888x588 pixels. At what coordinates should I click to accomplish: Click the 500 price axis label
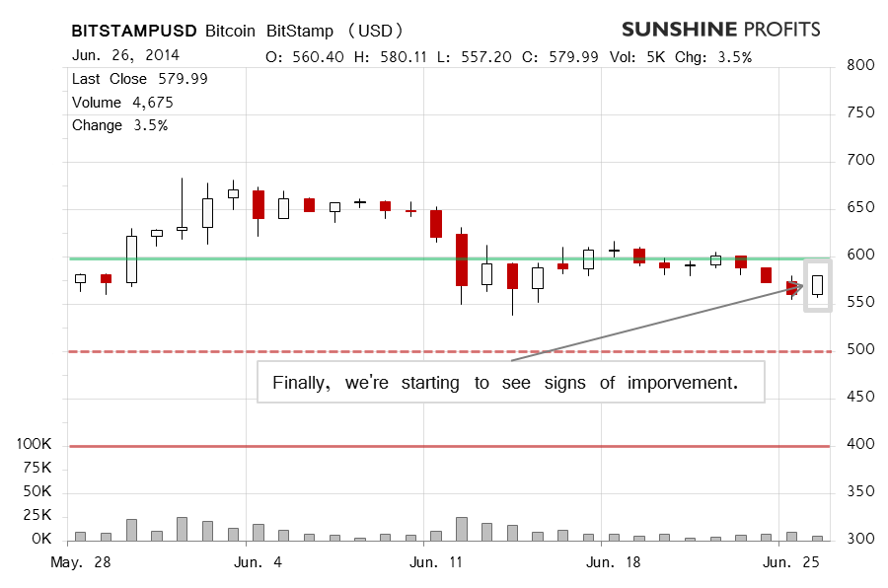pyautogui.click(x=860, y=349)
